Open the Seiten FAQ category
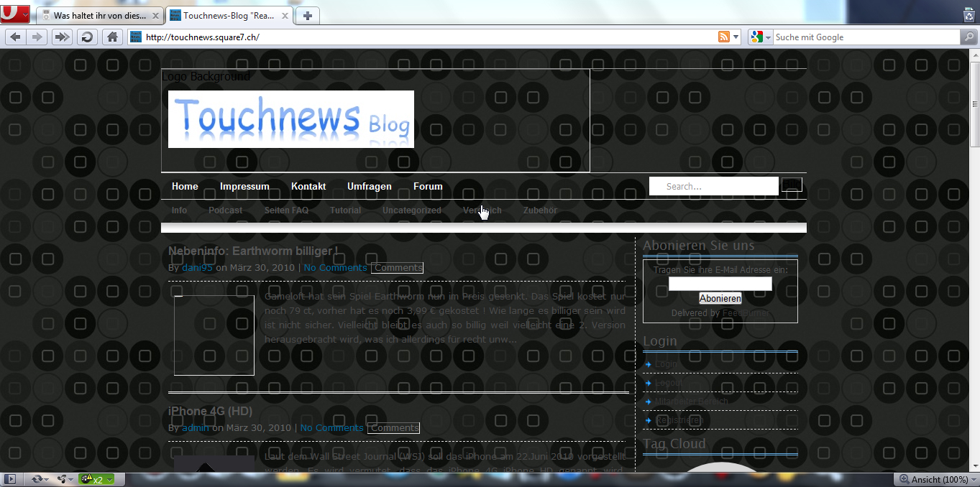Screen dimensions: 980x487 286,210
